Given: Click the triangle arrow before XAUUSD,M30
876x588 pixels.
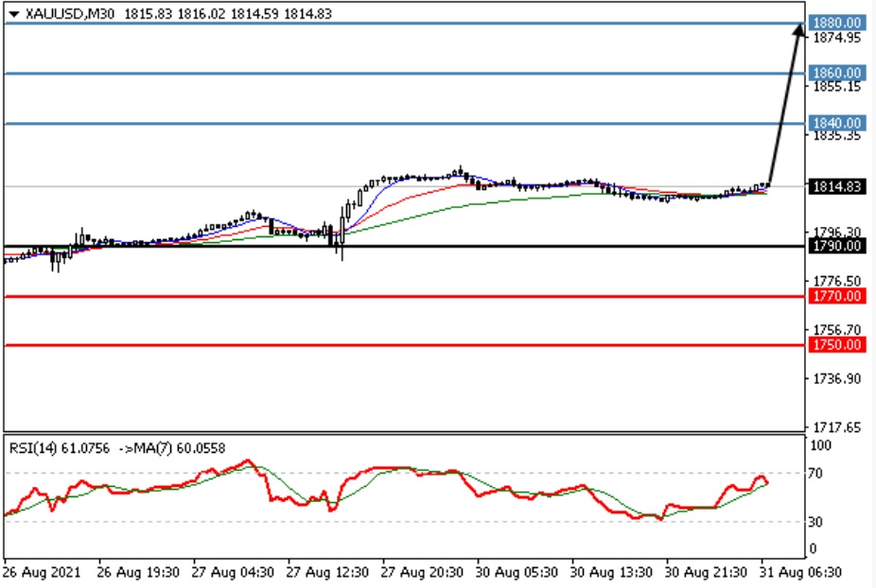Looking at the screenshot, I should click(14, 14).
